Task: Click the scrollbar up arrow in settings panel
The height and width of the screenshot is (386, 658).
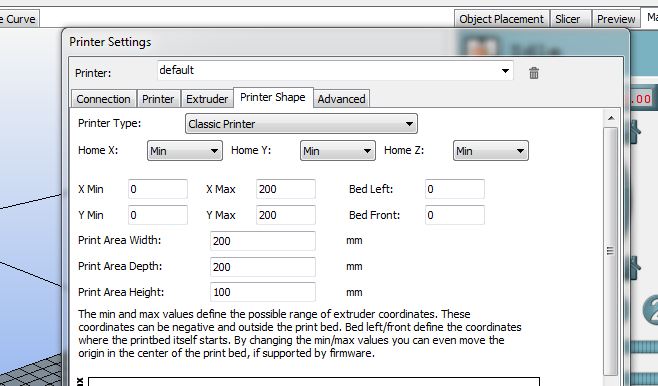Action: click(611, 118)
